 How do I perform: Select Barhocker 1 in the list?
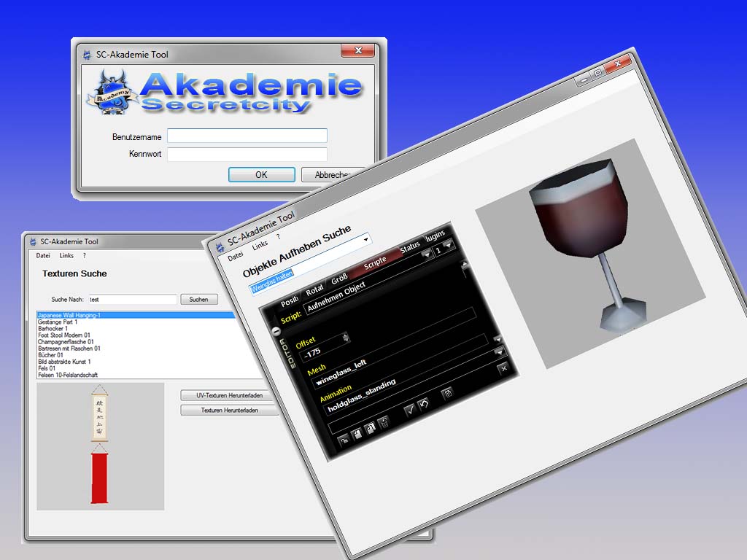coord(53,329)
